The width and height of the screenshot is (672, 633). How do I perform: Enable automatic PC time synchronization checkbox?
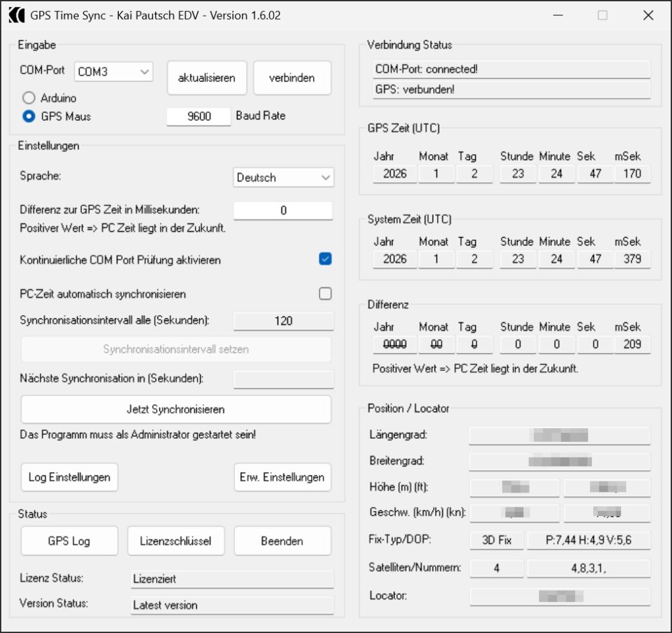tap(325, 294)
